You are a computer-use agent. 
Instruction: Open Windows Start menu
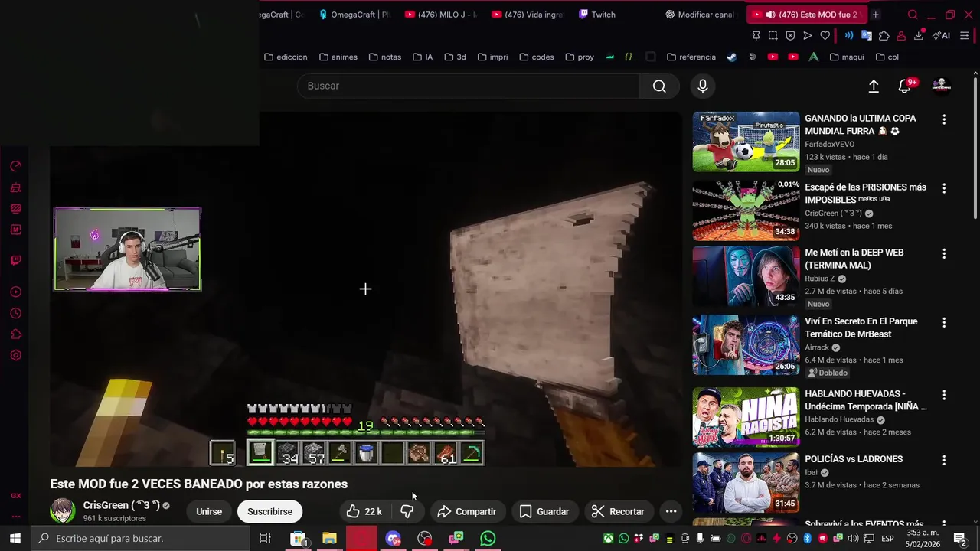tap(15, 538)
